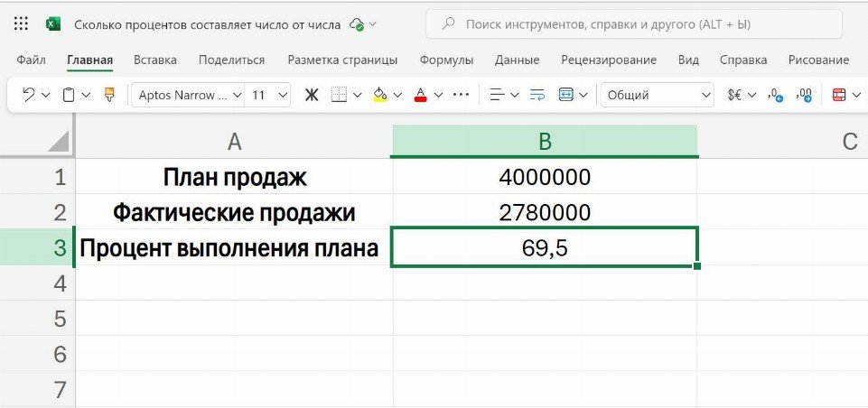
Task: Click the merge cells icon
Action: [566, 95]
